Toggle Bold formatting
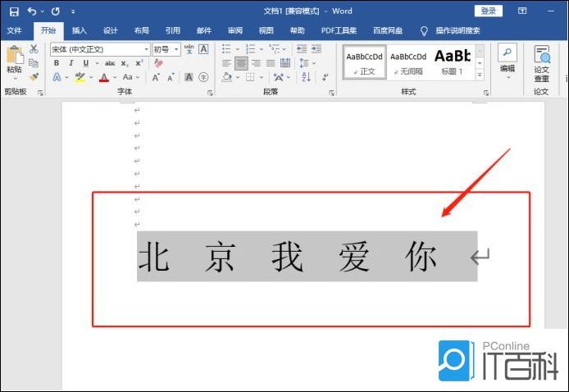The height and width of the screenshot is (392, 569). click(57, 63)
